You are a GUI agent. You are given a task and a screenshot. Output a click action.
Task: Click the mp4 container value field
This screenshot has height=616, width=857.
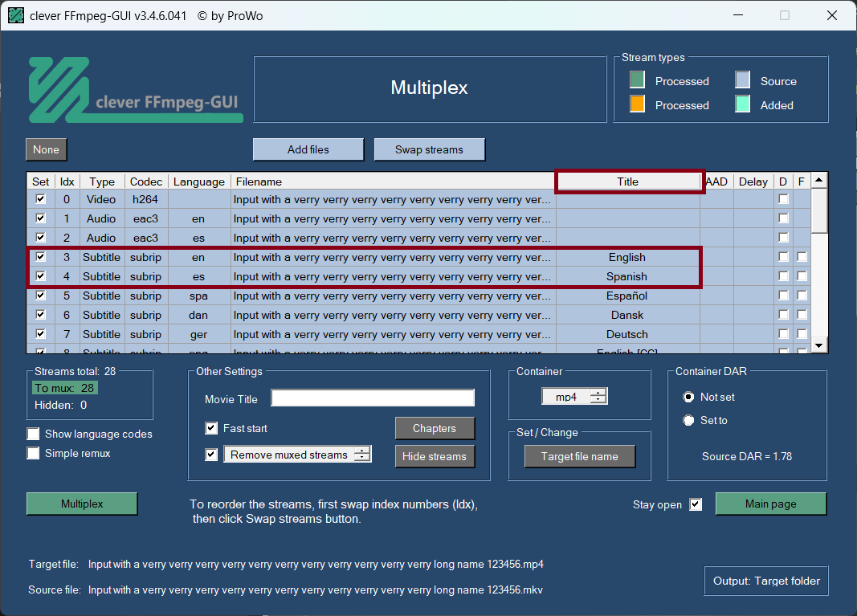(566, 397)
